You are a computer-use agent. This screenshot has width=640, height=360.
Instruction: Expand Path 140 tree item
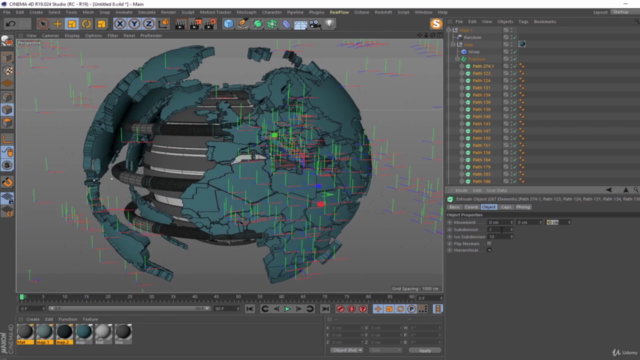coord(462,117)
